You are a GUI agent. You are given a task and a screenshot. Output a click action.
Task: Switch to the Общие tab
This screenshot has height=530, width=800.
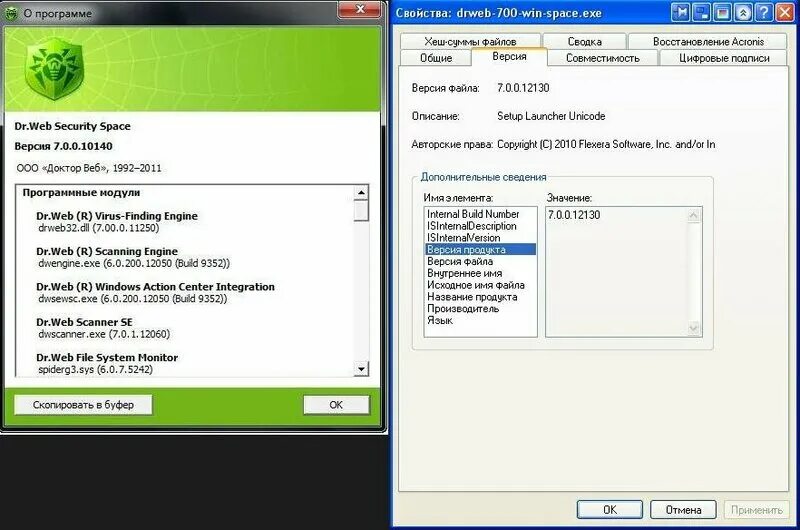[436, 58]
